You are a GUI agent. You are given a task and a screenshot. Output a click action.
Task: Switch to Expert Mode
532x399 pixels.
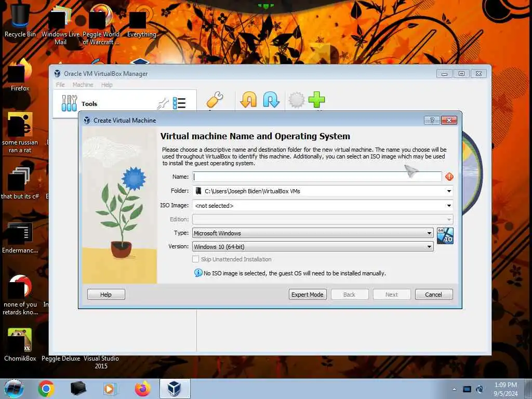[308, 295]
